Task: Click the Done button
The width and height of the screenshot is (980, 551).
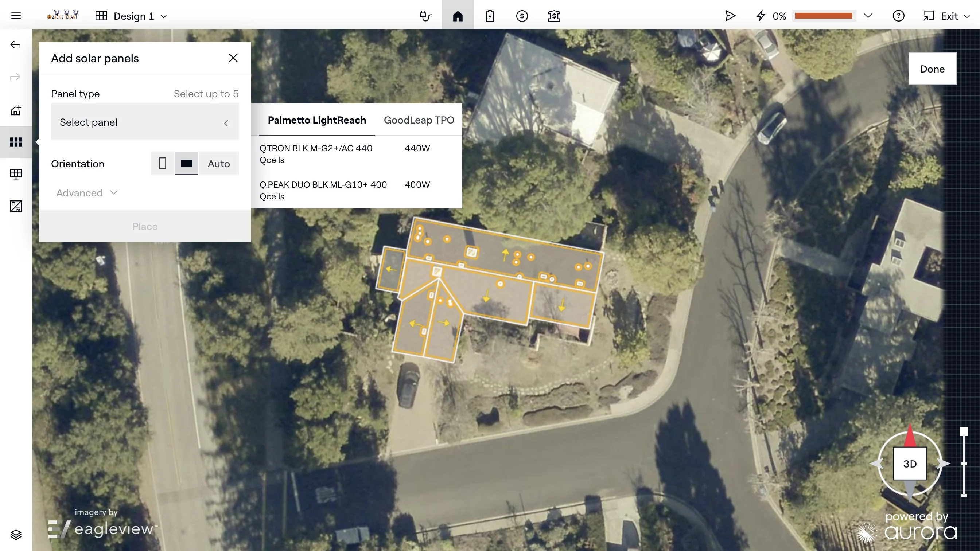Action: pos(932,69)
